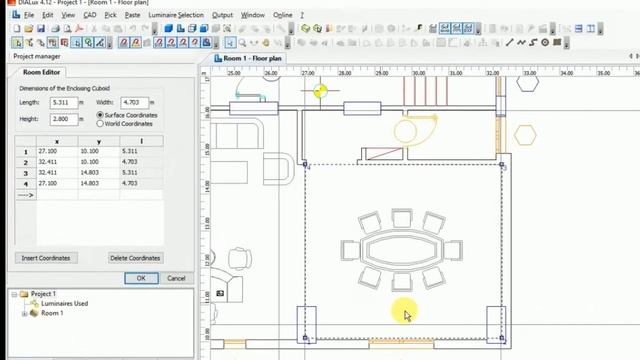Open toolbar overflow arrow after undo/redo icons

pyautogui.click(x=154, y=29)
